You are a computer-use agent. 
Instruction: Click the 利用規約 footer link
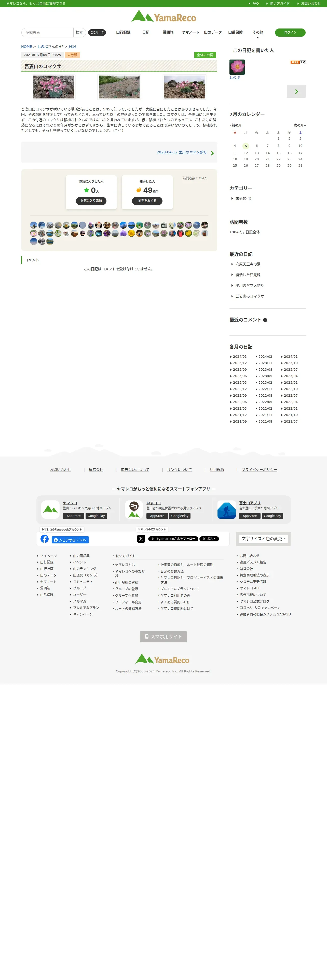click(217, 470)
